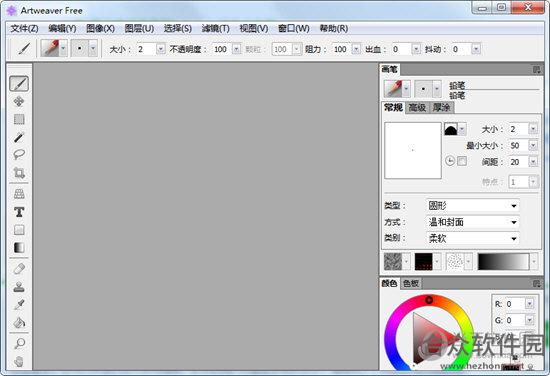The width and height of the screenshot is (550, 376).
Task: Switch to the 色板 tab
Action: [411, 283]
